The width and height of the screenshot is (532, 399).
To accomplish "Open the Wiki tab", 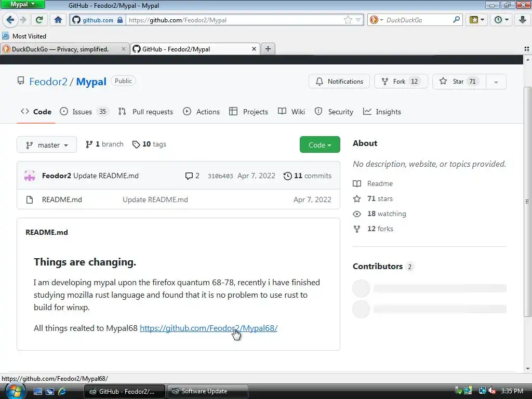I will (x=291, y=112).
